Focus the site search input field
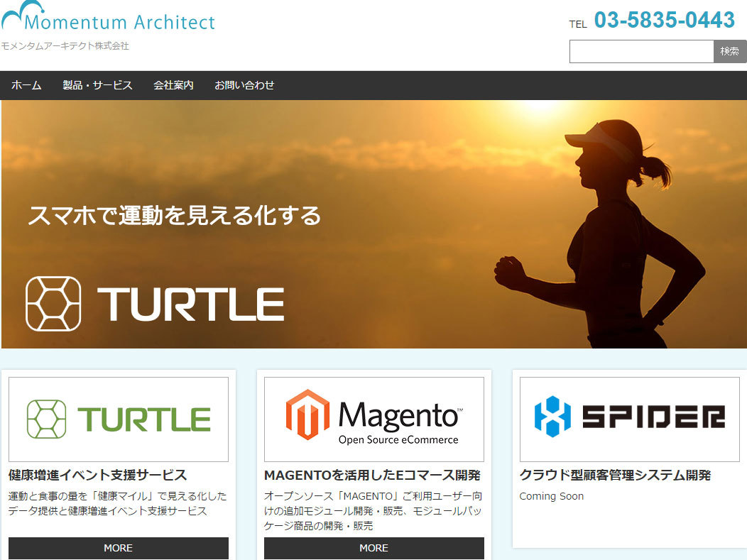The width and height of the screenshot is (747, 560). click(641, 51)
